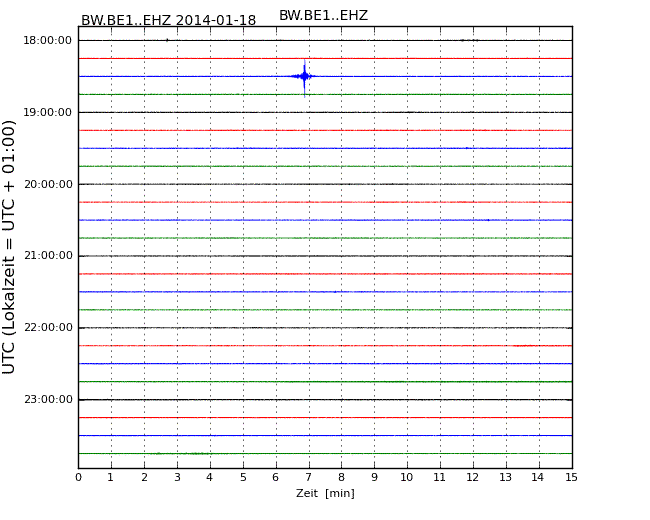
Task: Click the plot title BW.BE1..EHZ 2014-01-18
Action: (x=168, y=20)
